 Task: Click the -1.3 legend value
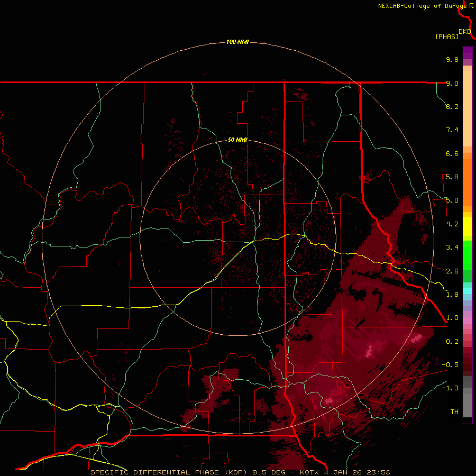tap(450, 388)
